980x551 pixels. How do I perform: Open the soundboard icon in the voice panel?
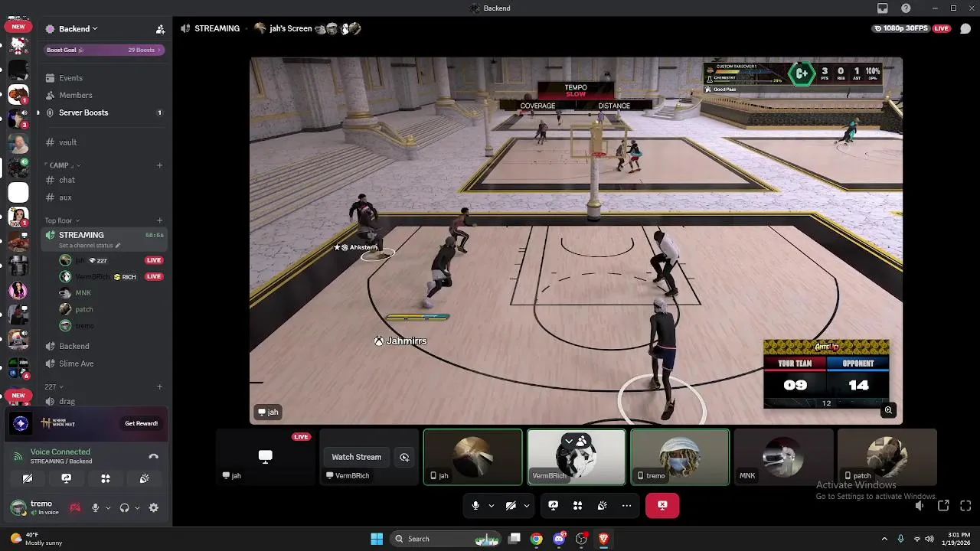144,478
